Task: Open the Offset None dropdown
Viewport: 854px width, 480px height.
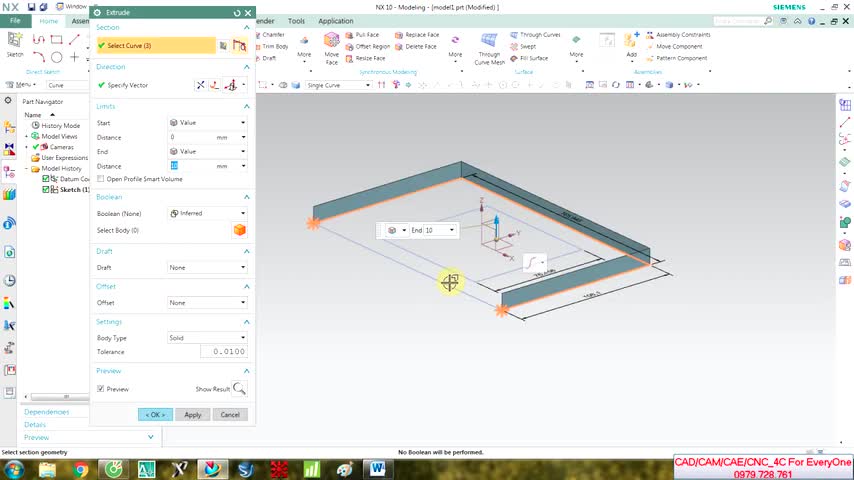Action: (208, 302)
